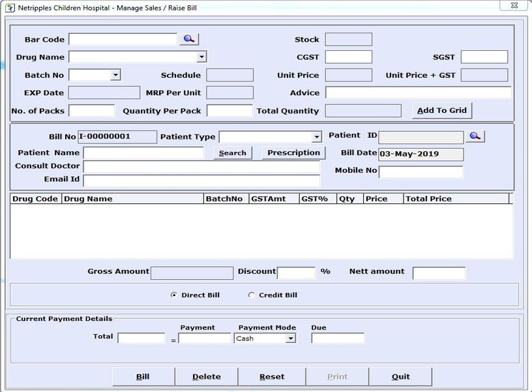The height and width of the screenshot is (392, 532).
Task: Focus the Discount percentage input field
Action: [296, 273]
